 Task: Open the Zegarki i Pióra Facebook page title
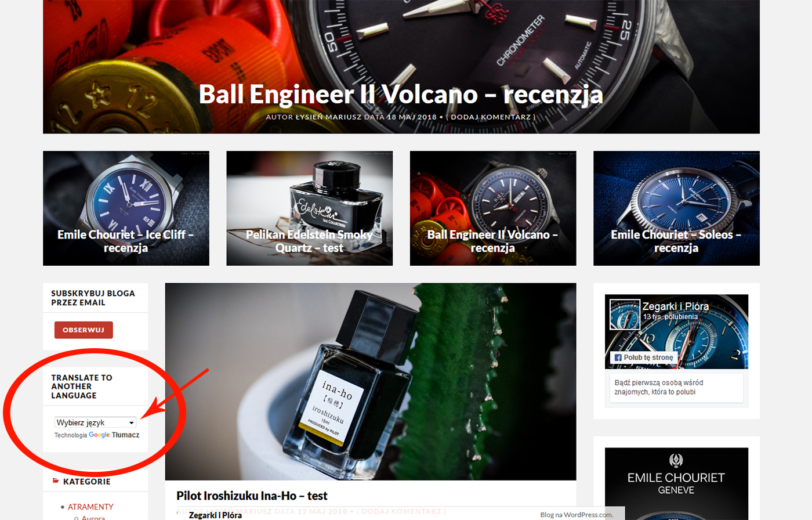[x=676, y=306]
